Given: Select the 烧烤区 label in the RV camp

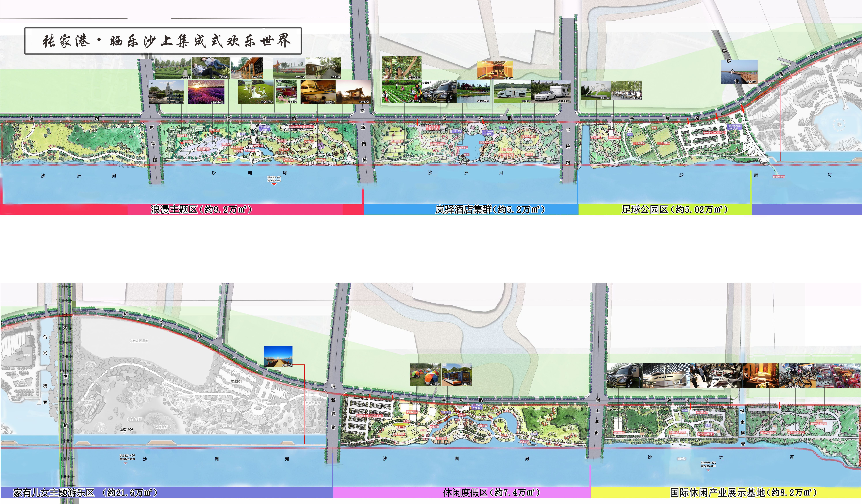Looking at the screenshot, I should pyautogui.click(x=529, y=154).
